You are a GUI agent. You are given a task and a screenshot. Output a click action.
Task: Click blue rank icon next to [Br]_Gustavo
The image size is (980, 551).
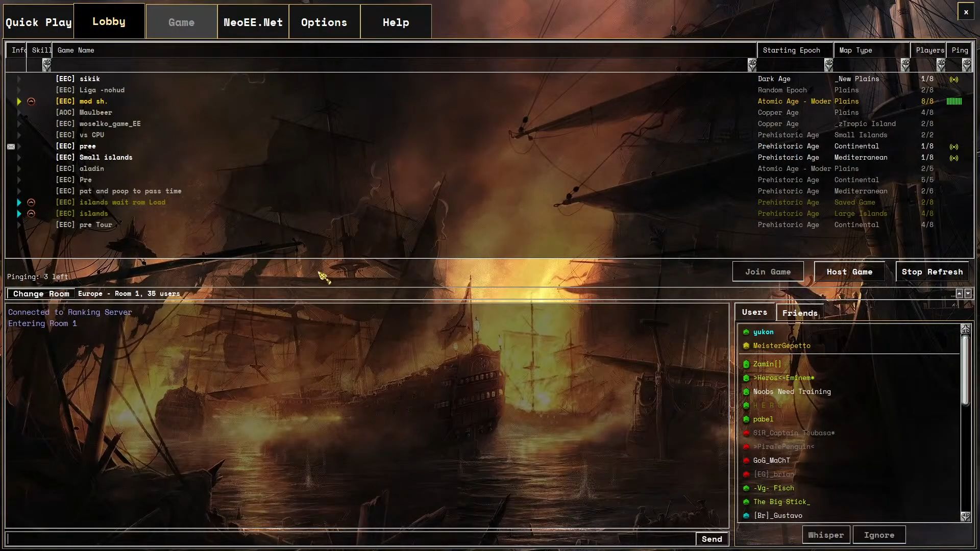[x=746, y=516]
